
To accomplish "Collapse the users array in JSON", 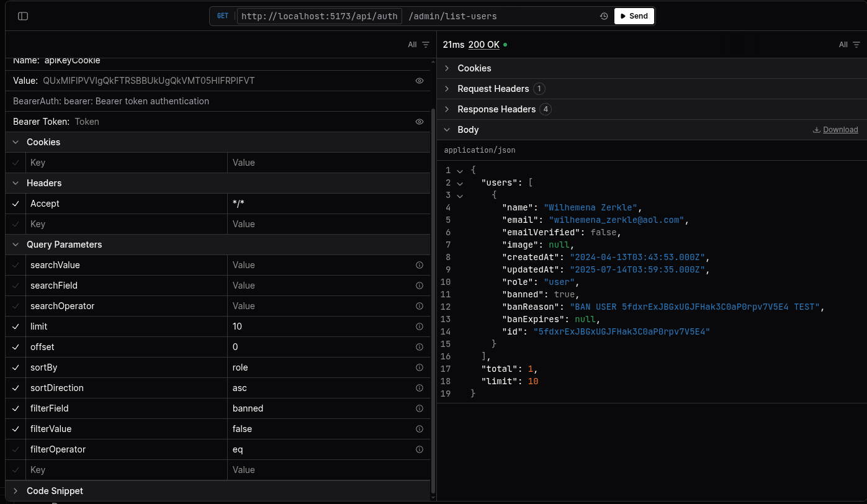I will [460, 183].
